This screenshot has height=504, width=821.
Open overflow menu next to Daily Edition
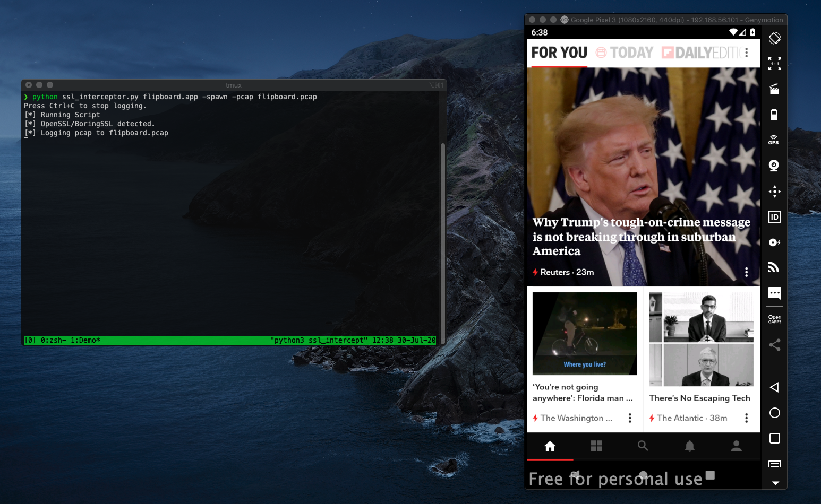click(x=746, y=53)
